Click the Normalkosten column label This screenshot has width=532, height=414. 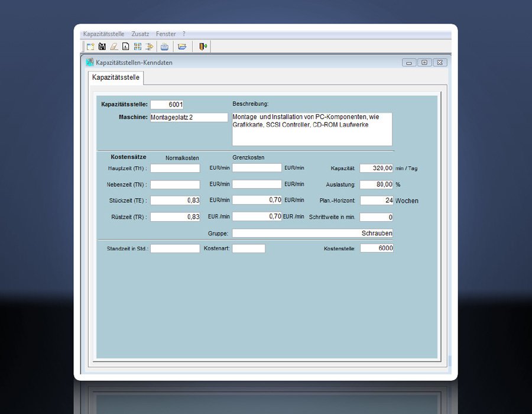tap(182, 158)
